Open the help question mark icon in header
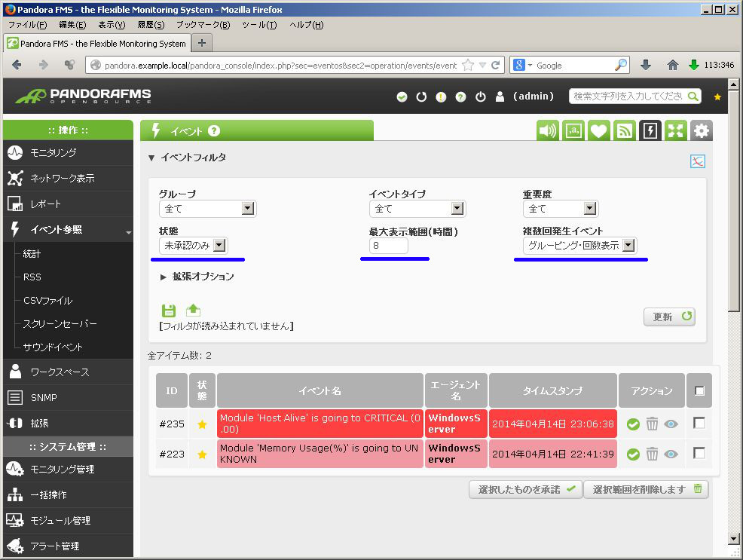This screenshot has width=743, height=560. [x=460, y=96]
